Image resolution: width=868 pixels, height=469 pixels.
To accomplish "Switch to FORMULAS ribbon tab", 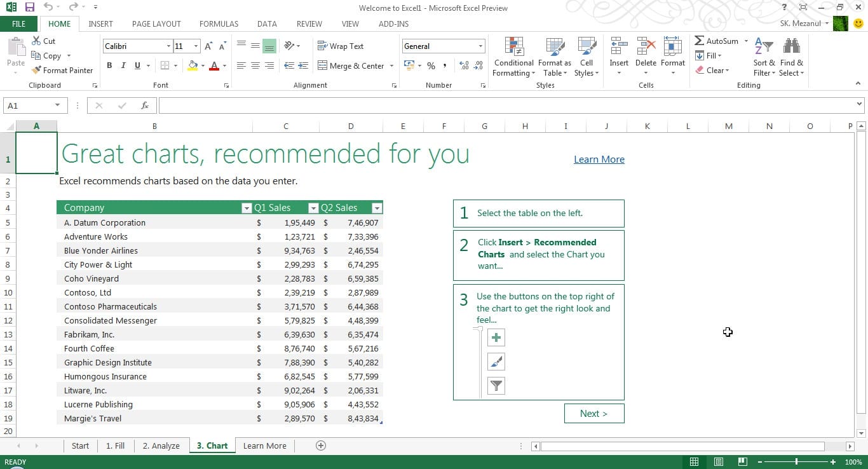I will pos(219,24).
